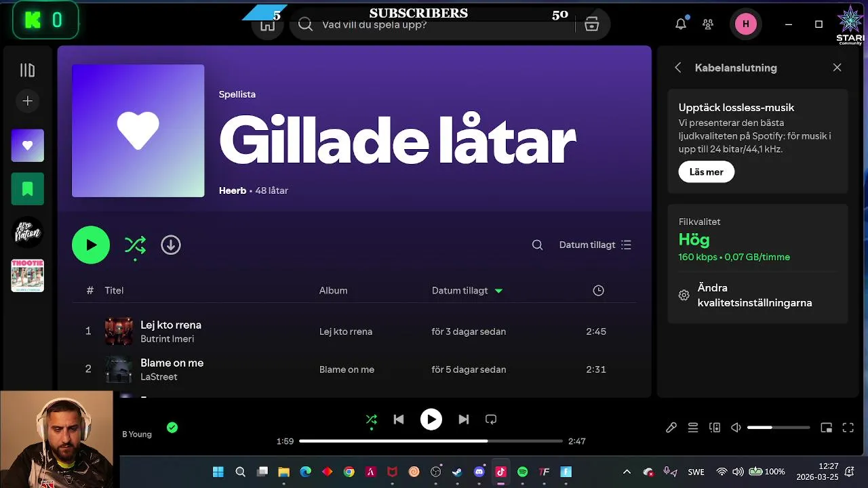
Task: Close the Kabelanslutning panel
Action: point(837,68)
